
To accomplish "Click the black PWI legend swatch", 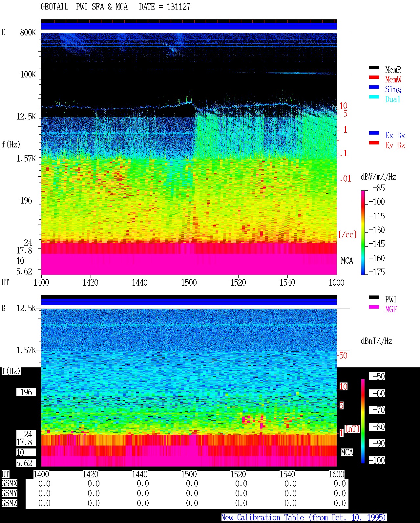I will 374,297.
